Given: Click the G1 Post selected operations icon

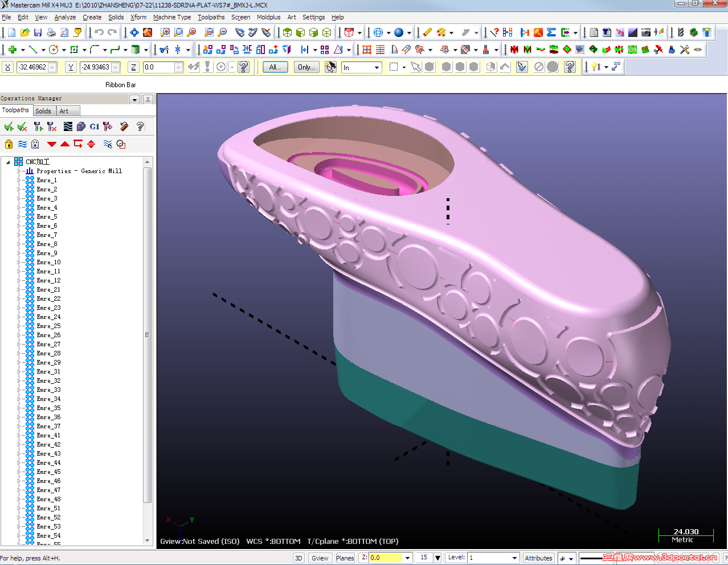Looking at the screenshot, I should [95, 126].
